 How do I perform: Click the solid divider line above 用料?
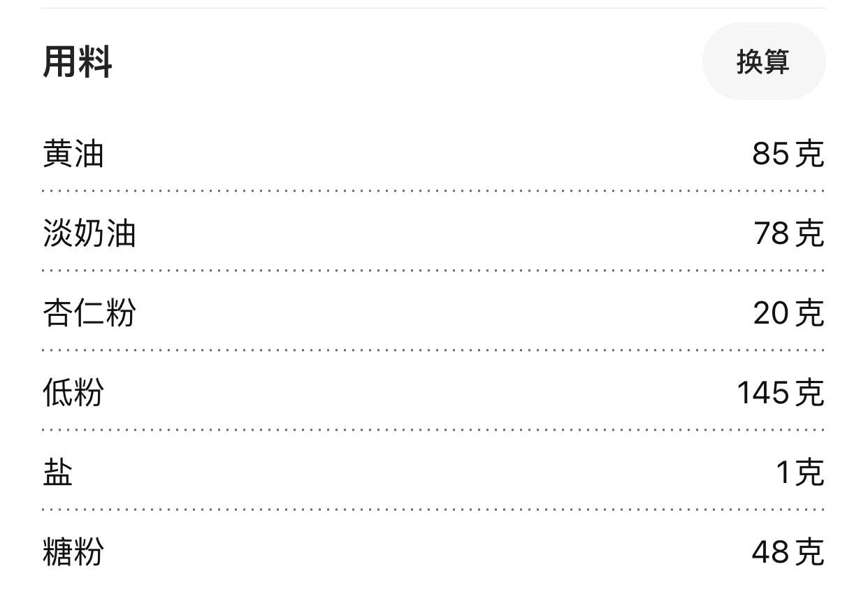click(434, 8)
